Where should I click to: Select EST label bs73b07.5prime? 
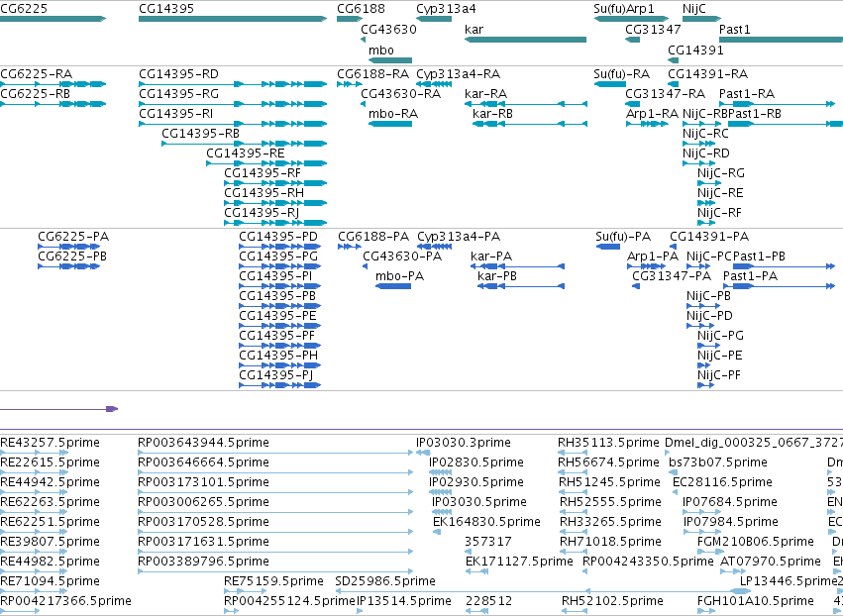click(x=718, y=462)
